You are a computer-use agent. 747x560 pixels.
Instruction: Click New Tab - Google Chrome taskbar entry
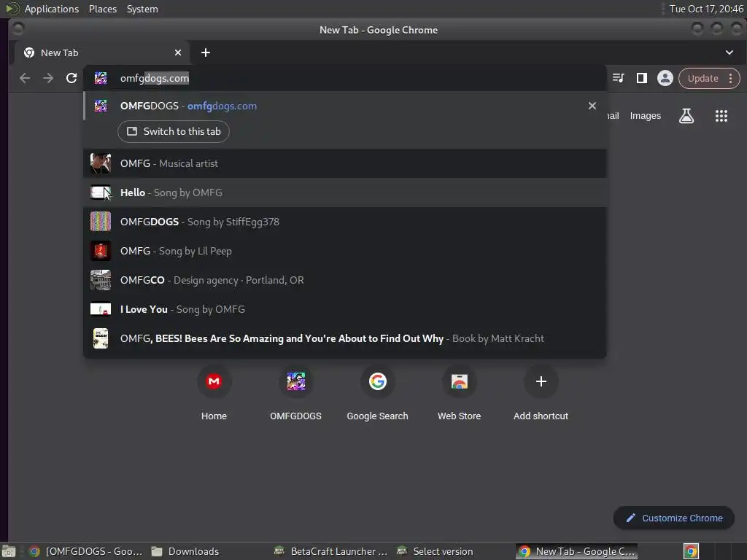point(576,551)
